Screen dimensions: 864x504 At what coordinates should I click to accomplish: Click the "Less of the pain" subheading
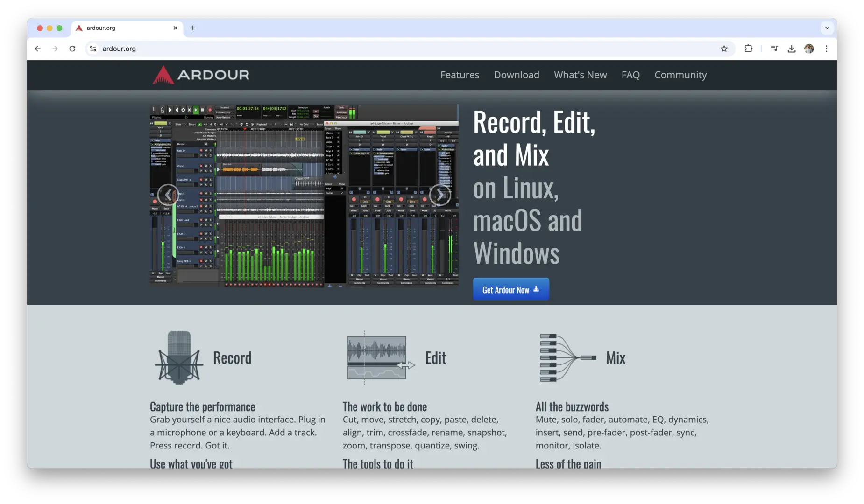click(x=568, y=463)
